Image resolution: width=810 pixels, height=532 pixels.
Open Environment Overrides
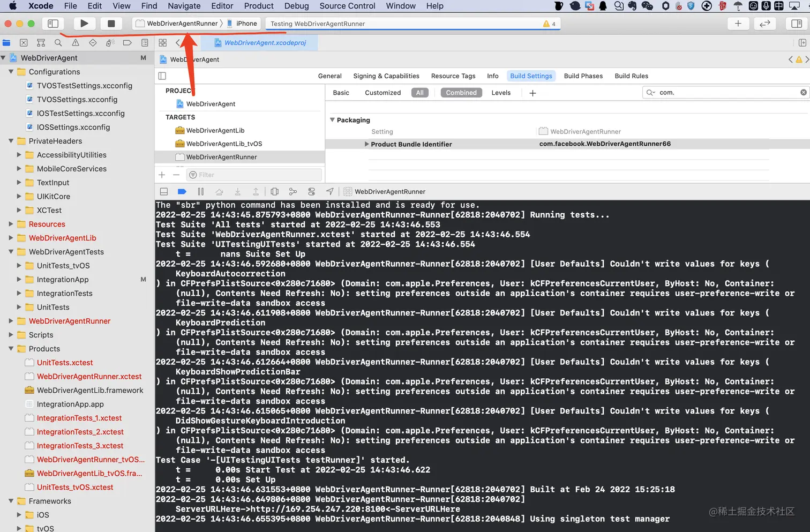click(x=311, y=192)
